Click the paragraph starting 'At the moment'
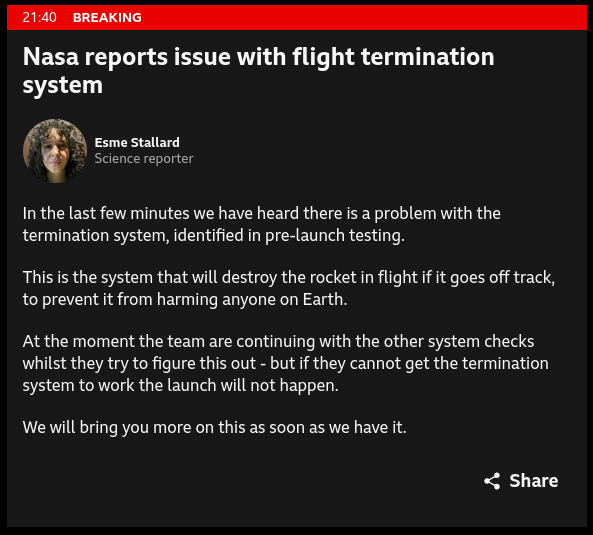Viewport: 593px width, 535px height. 286,363
